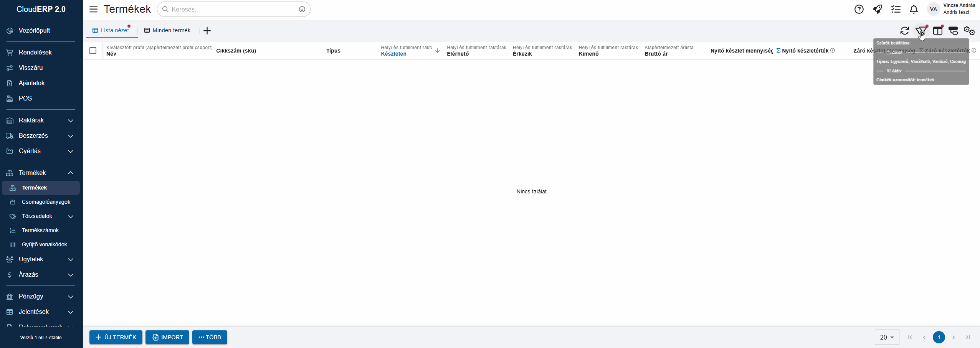Open Gyűjtő vonalkódok item
Screen dimensions: 980x348
[41, 244]
